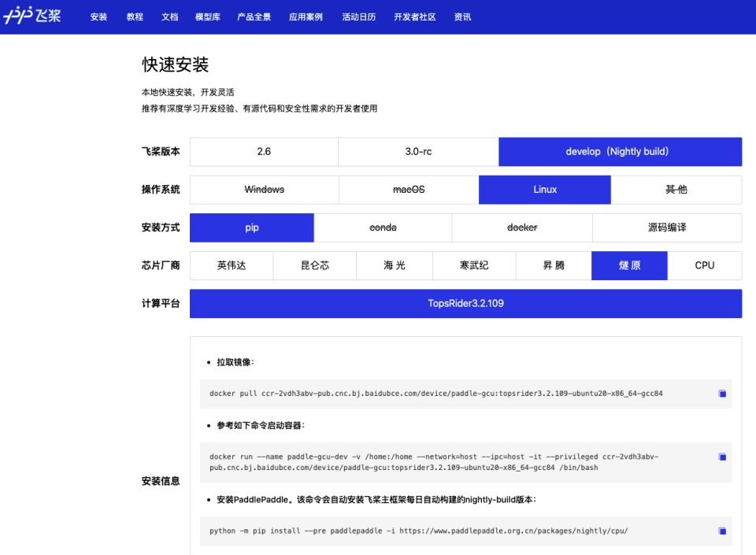Click the PaddlePaddle 飞桨 logo
Screen dimensions: 756x555
click(x=31, y=16)
